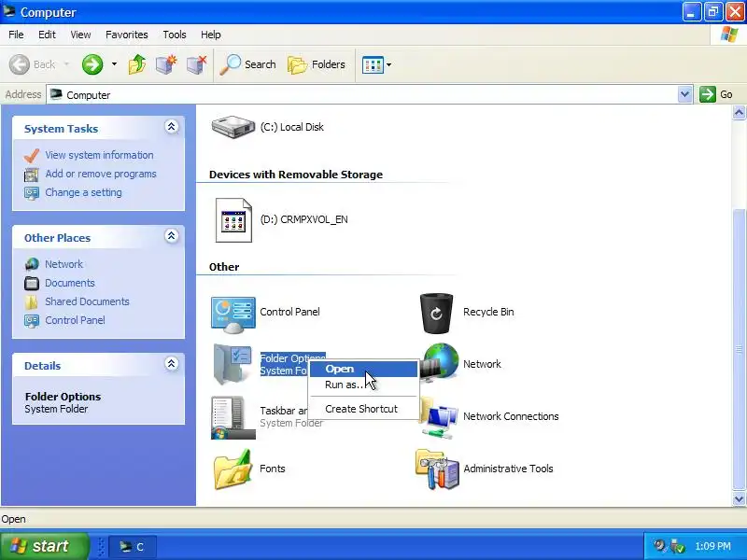Open the View menu

pyautogui.click(x=80, y=35)
